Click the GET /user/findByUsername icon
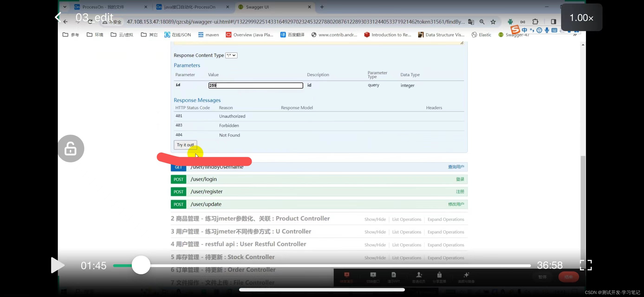Screen dimensions: 644x297 (178, 166)
